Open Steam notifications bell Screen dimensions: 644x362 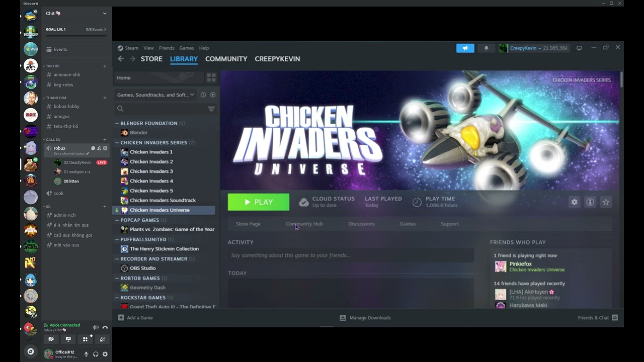click(486, 48)
